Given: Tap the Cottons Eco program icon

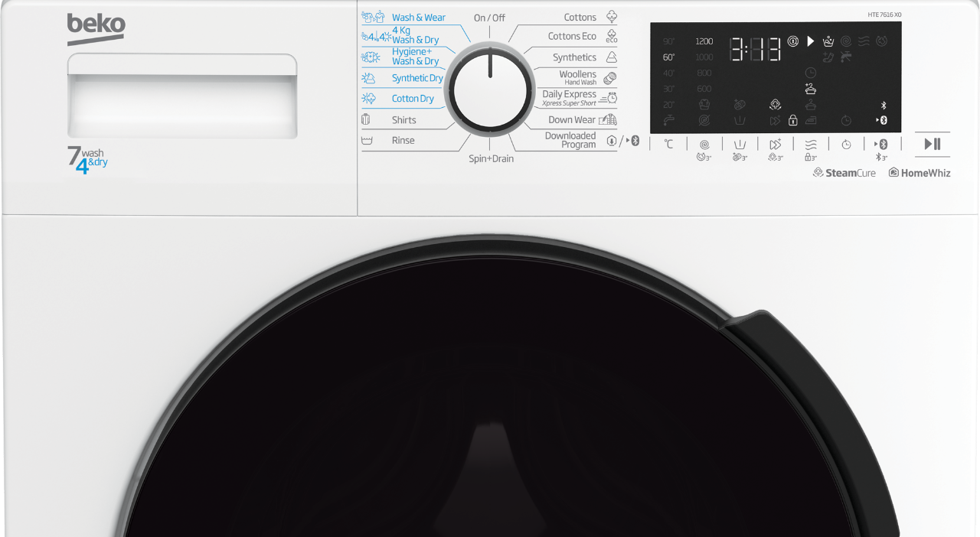Looking at the screenshot, I should 611,37.
